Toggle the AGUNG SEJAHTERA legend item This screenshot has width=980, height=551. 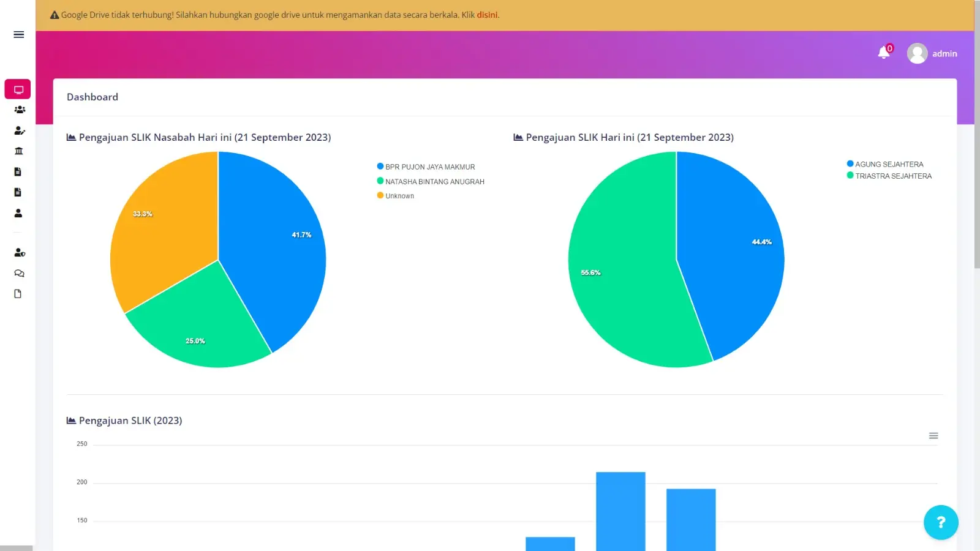pyautogui.click(x=885, y=163)
